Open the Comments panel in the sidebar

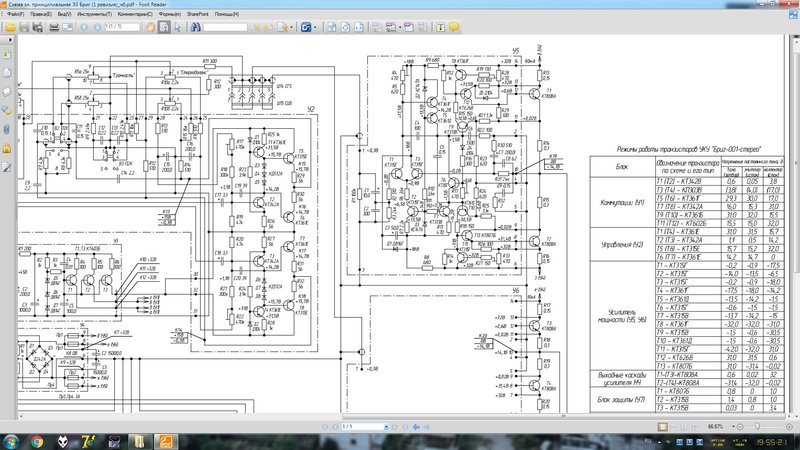[x=7, y=110]
